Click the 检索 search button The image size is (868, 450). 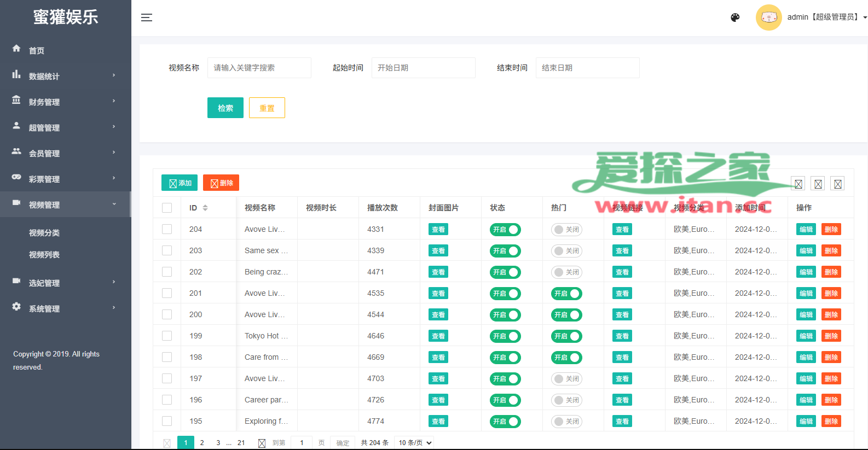(x=225, y=108)
